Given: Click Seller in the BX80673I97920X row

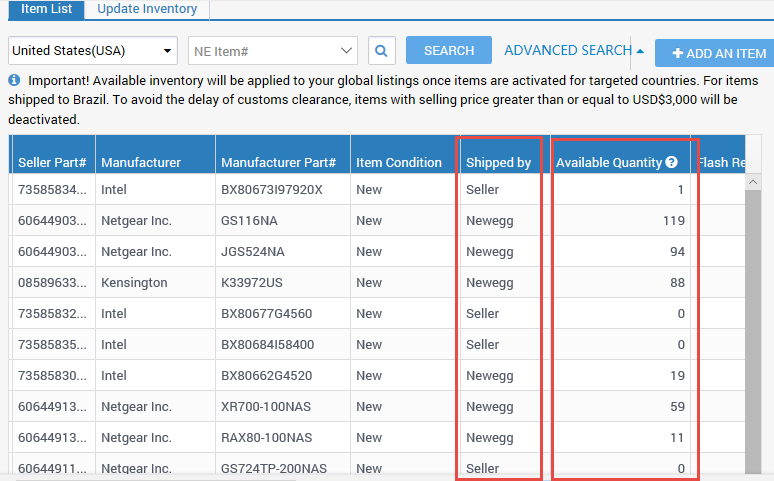Looking at the screenshot, I should tap(482, 190).
